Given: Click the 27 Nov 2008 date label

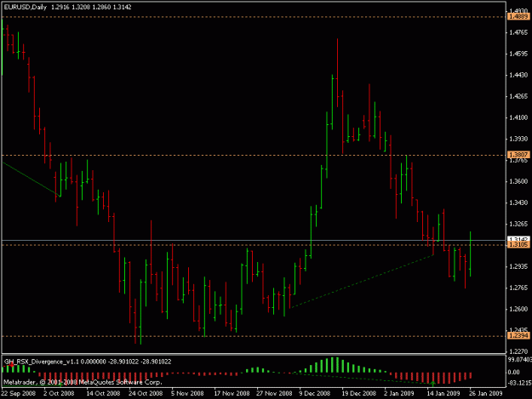Looking at the screenshot, I should click(274, 393).
